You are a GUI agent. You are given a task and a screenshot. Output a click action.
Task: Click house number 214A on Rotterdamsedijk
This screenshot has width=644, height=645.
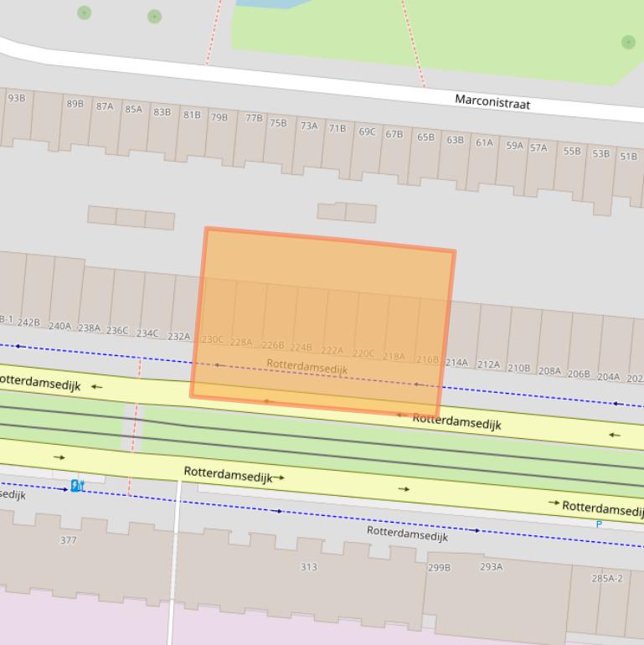click(x=456, y=363)
